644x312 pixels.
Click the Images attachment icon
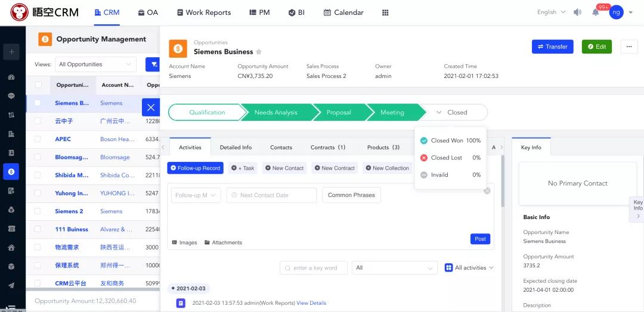[174, 243]
